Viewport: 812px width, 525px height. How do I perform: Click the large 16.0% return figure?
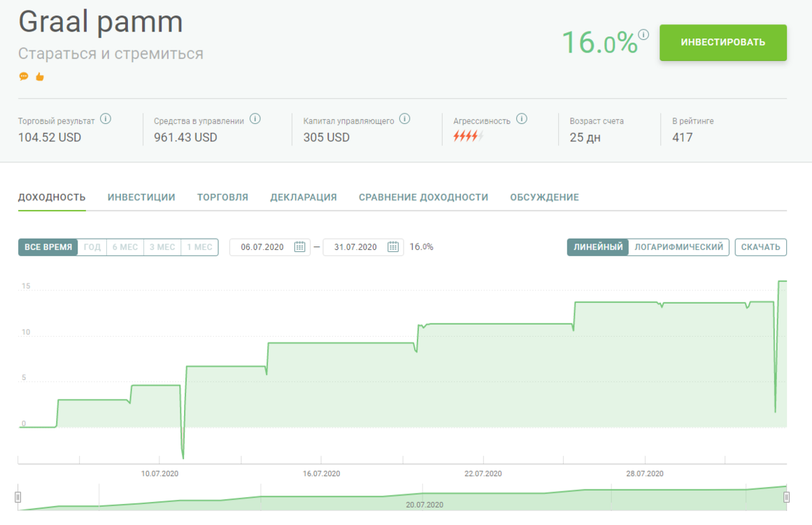click(599, 43)
